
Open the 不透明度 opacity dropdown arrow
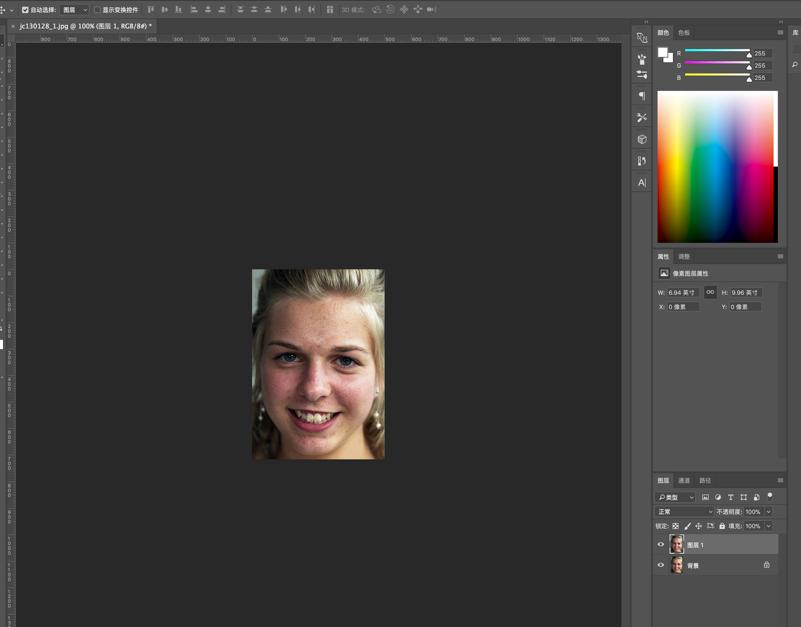(768, 511)
